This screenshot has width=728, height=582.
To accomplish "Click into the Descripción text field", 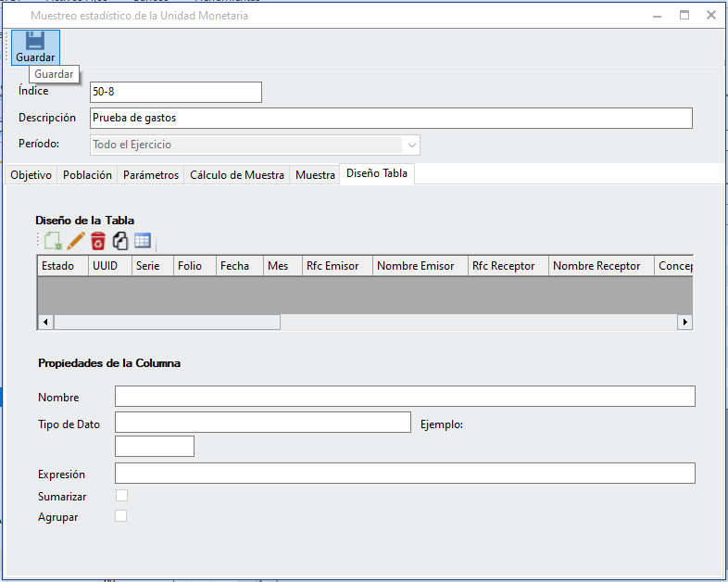I will click(390, 118).
